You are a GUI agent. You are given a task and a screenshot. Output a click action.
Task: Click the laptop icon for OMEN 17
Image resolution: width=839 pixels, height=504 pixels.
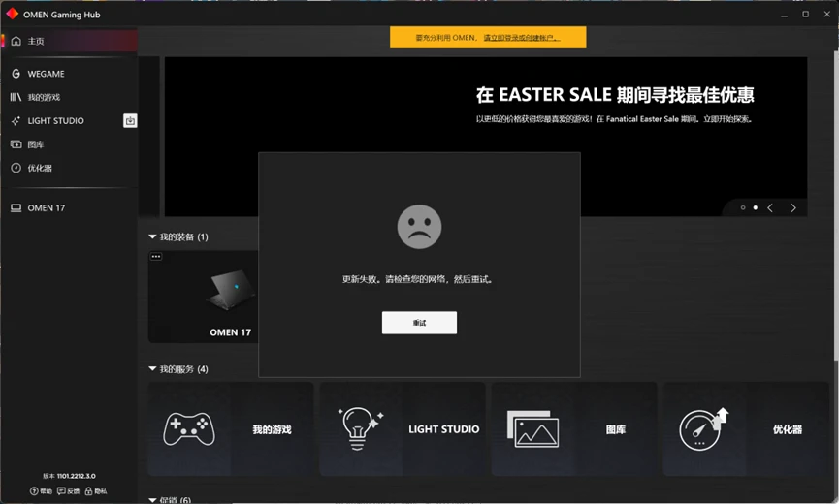click(x=16, y=208)
